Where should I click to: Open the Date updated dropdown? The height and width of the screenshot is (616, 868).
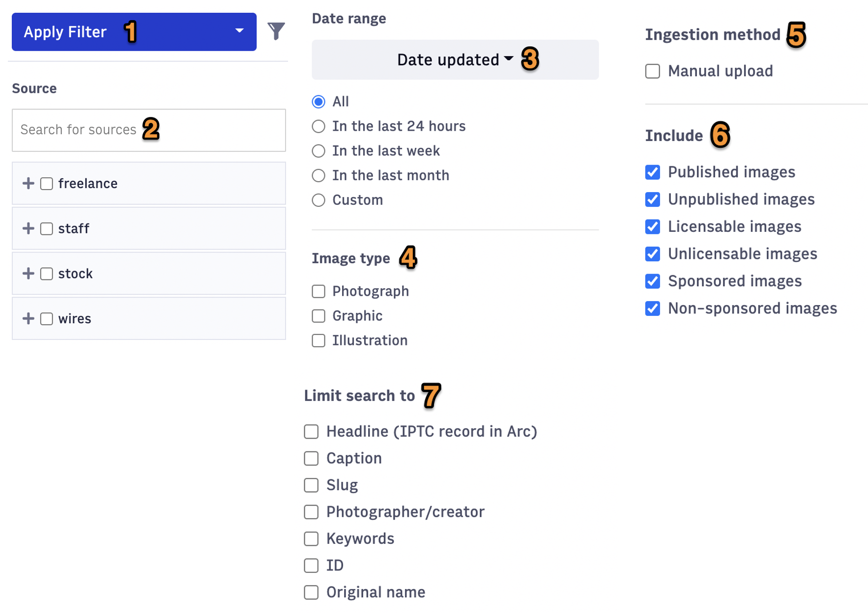[x=455, y=59]
